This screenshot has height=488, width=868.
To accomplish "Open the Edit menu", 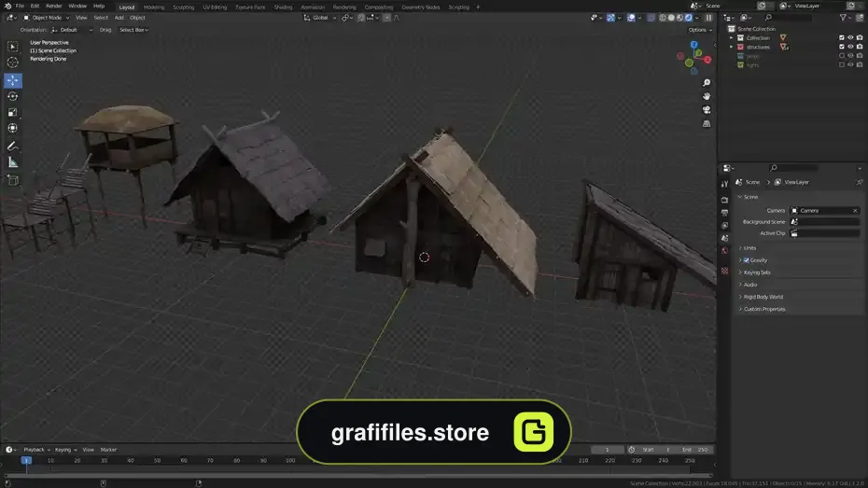I will click(35, 7).
